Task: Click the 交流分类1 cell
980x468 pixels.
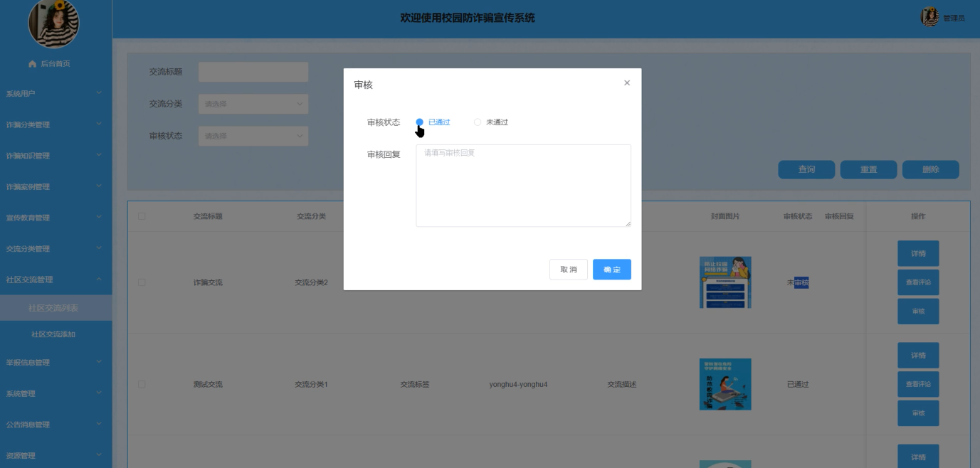Action: (311, 384)
